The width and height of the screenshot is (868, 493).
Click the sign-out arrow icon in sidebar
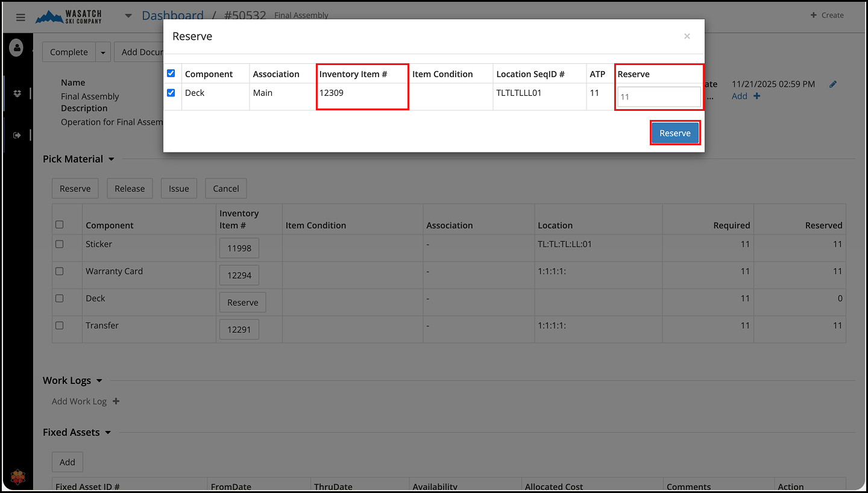(17, 136)
